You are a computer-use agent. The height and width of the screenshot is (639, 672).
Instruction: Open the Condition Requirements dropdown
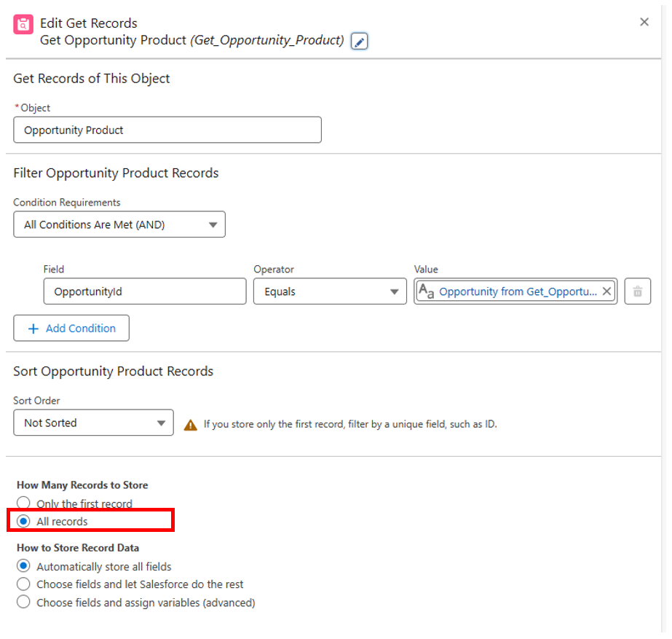(x=119, y=224)
